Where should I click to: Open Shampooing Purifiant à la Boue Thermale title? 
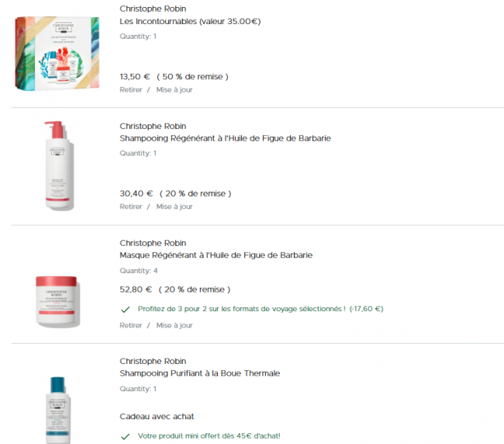tap(199, 373)
